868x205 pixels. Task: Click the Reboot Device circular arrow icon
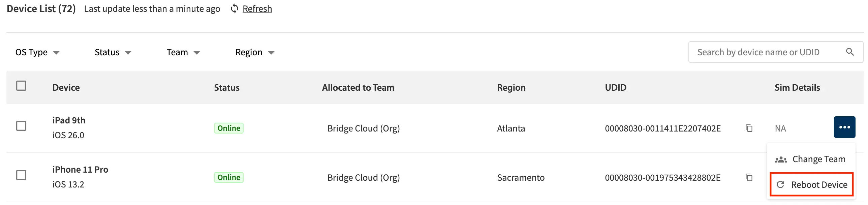point(780,184)
